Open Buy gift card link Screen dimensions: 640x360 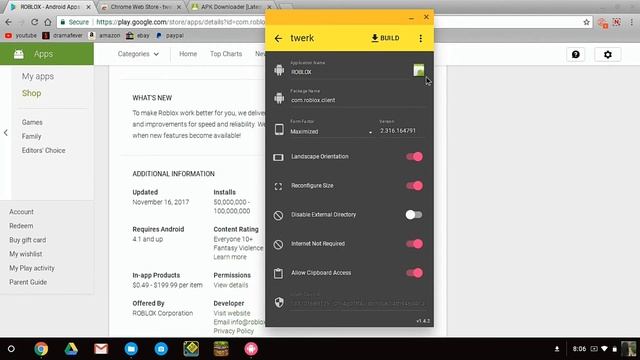coord(27,240)
